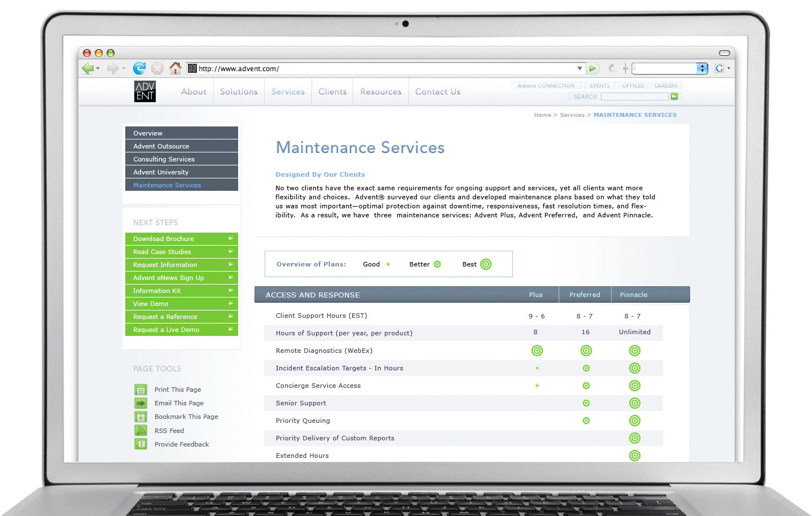
Task: Click the Preferred column header
Action: tap(585, 295)
